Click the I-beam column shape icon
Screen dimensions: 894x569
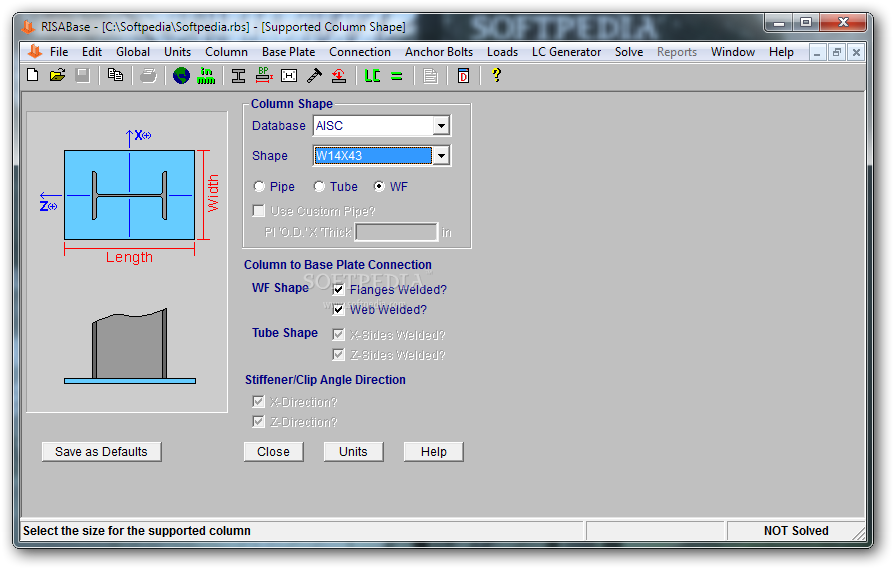click(x=238, y=75)
